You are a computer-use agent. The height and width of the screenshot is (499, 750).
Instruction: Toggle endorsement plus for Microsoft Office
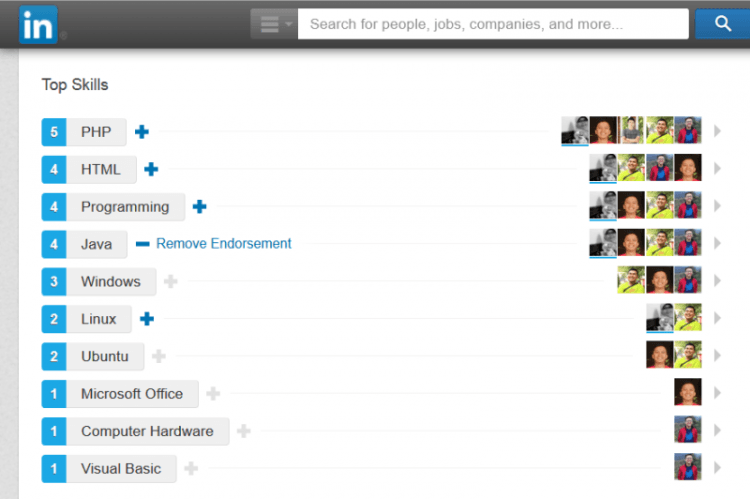[213, 394]
